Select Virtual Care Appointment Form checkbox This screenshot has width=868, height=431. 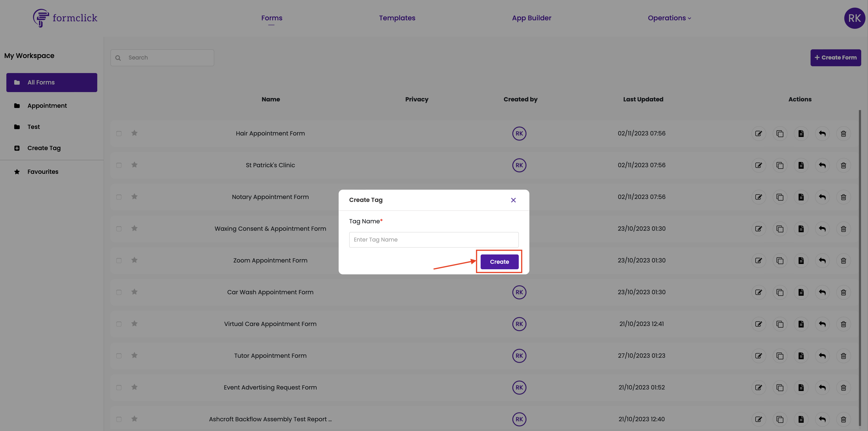click(x=119, y=324)
